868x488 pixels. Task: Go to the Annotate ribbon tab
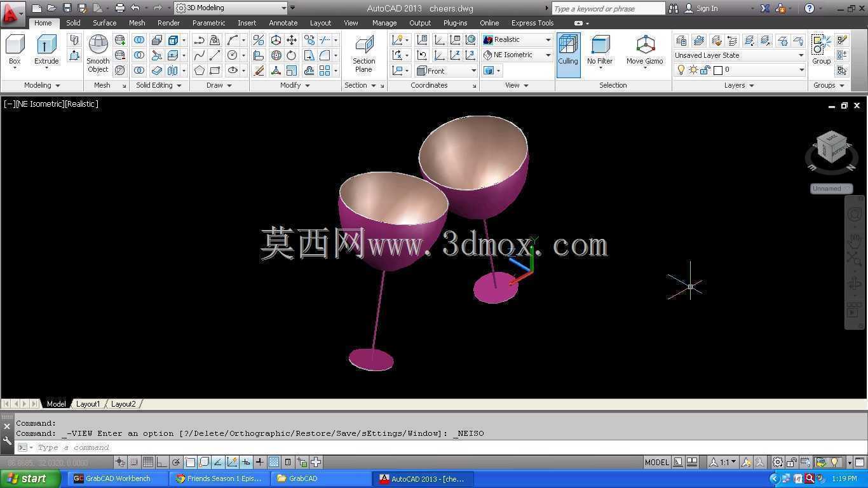(283, 23)
